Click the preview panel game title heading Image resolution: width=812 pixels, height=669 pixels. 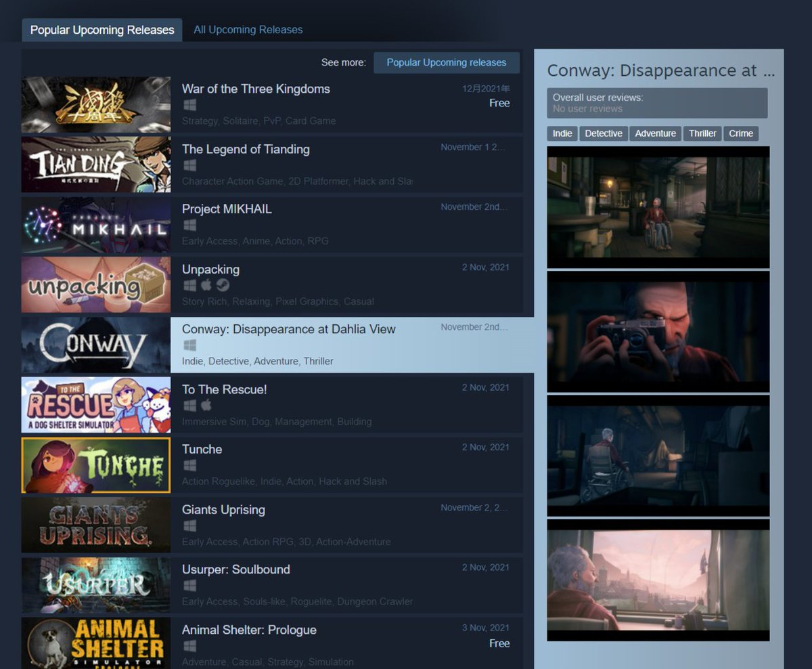660,70
